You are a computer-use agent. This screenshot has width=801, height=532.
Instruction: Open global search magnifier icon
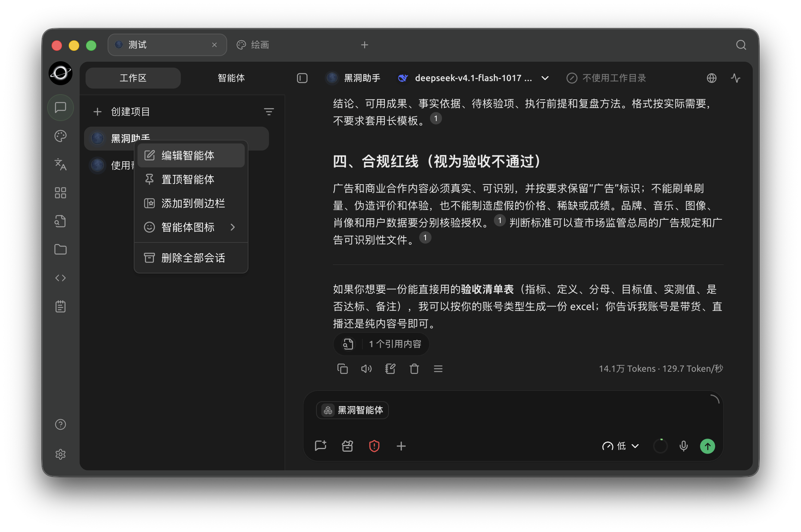click(x=741, y=45)
